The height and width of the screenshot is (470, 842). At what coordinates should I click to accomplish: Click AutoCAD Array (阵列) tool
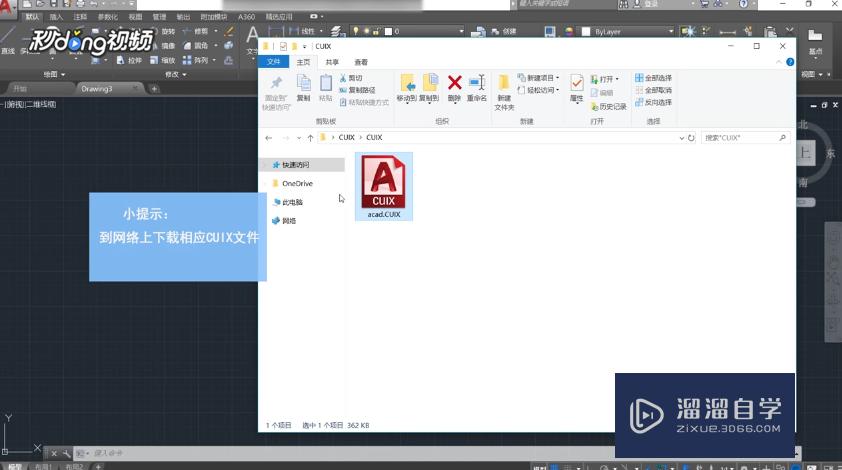pos(196,60)
